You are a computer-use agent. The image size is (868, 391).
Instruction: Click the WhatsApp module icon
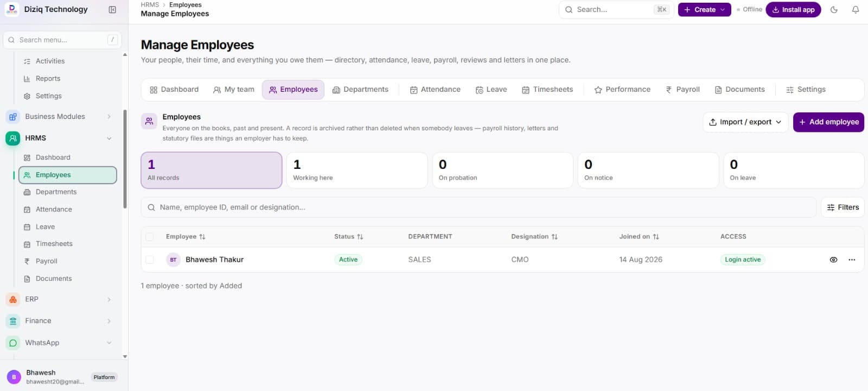point(13,343)
